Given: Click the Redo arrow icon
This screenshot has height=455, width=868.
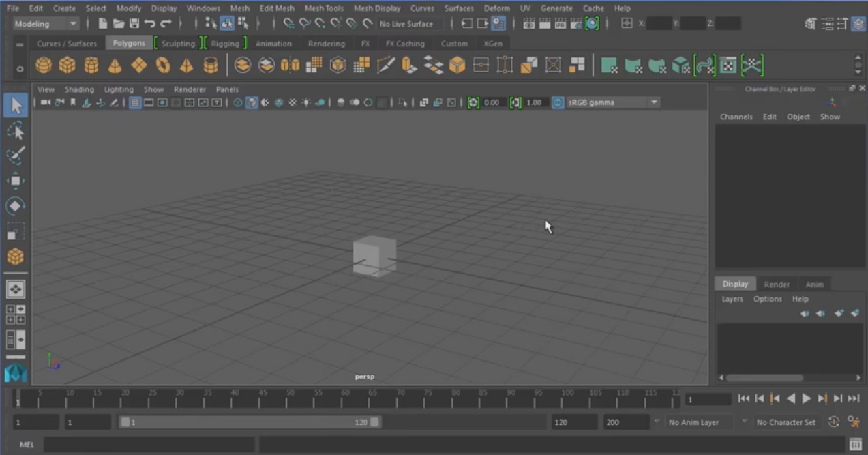Looking at the screenshot, I should click(x=166, y=23).
